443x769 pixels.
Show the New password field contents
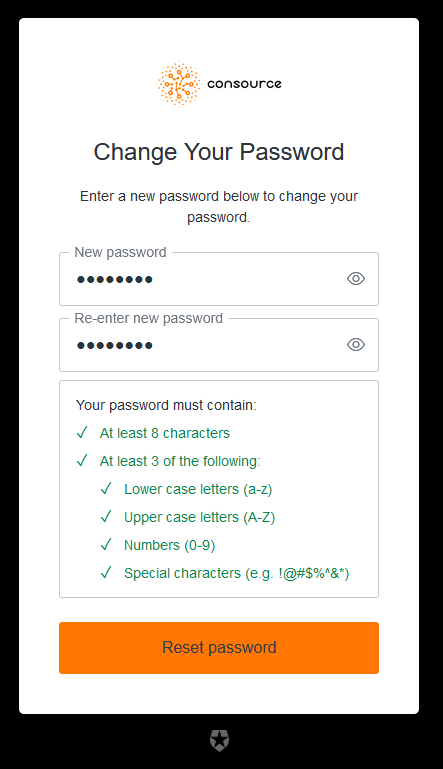tap(356, 279)
